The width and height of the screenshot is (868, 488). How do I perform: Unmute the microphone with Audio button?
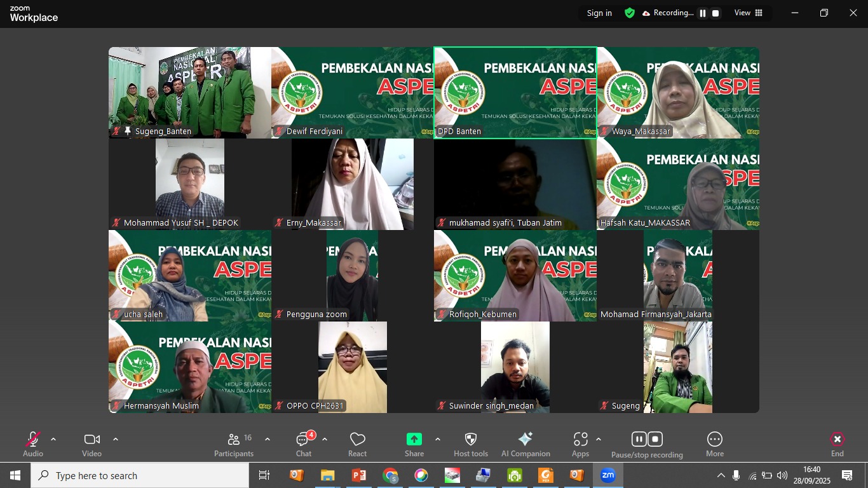coord(33,444)
